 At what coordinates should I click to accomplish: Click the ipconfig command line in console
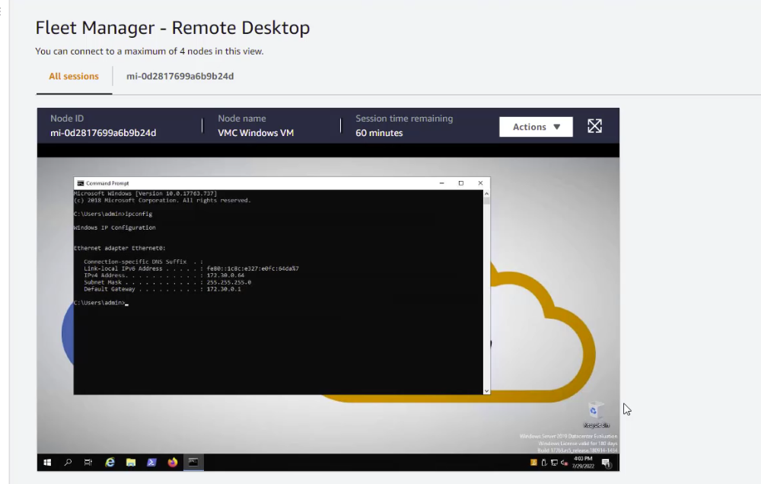(113, 214)
